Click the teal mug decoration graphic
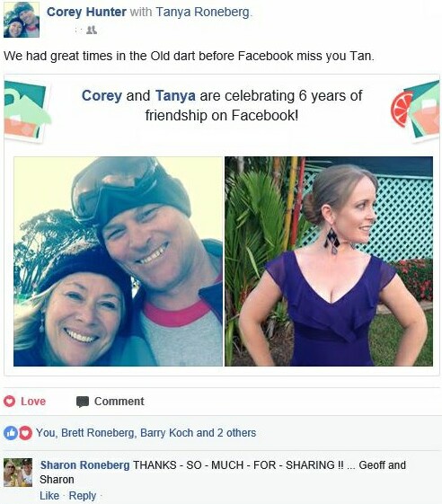 [27, 111]
